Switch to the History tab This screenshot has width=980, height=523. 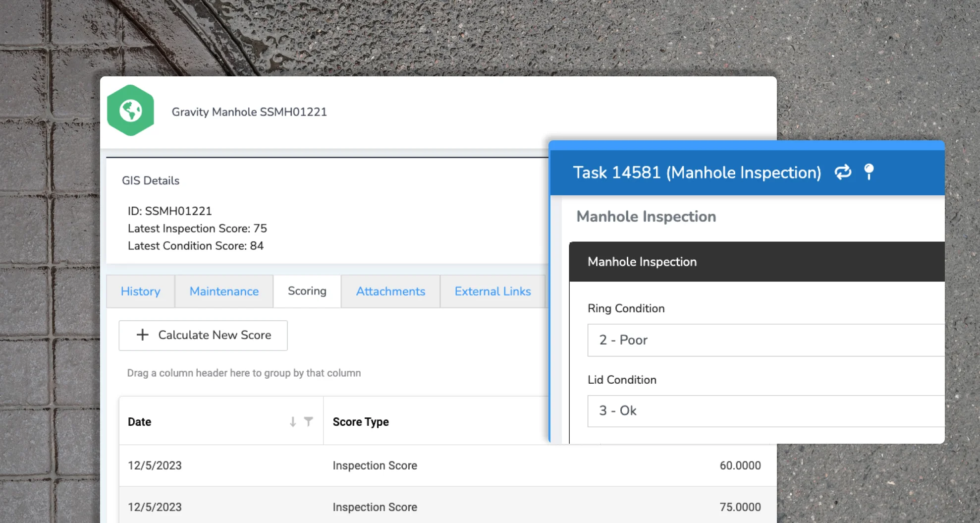[x=140, y=291]
